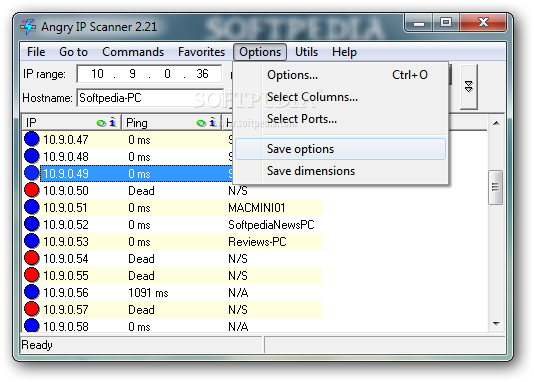This screenshot has height=382, width=534.
Task: Open the Help menu
Action: pos(344,52)
